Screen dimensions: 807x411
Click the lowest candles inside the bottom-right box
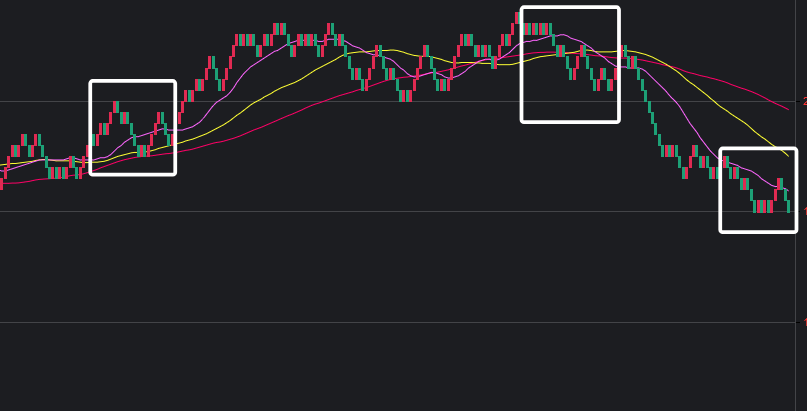(762, 206)
